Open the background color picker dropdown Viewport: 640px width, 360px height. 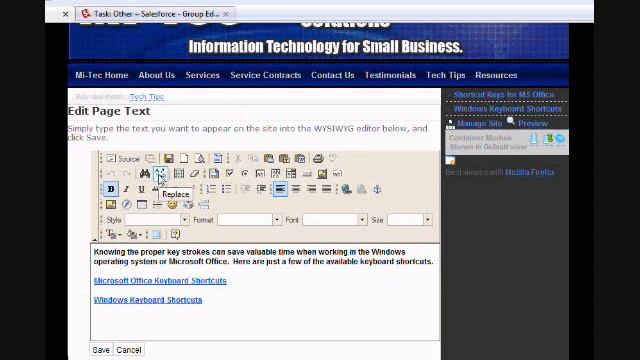point(134,235)
